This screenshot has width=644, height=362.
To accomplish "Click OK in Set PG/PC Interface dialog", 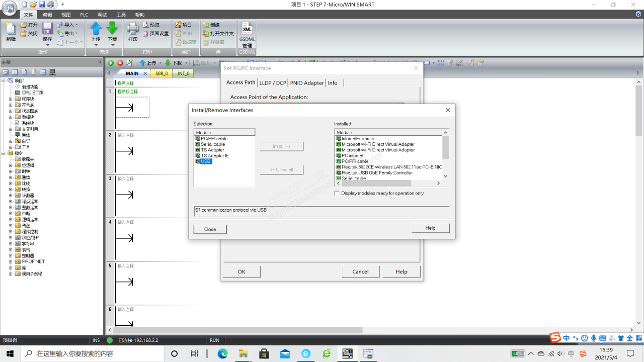I will point(242,271).
